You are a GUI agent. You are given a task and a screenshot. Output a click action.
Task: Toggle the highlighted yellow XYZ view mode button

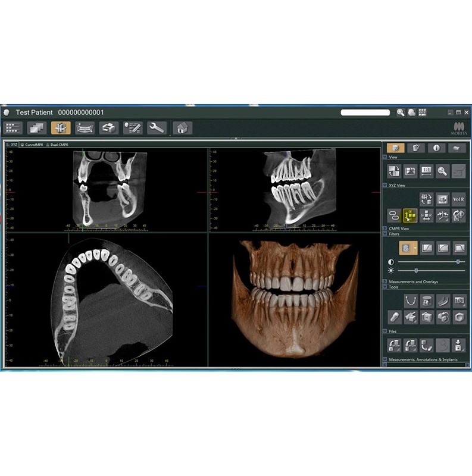(x=410, y=215)
